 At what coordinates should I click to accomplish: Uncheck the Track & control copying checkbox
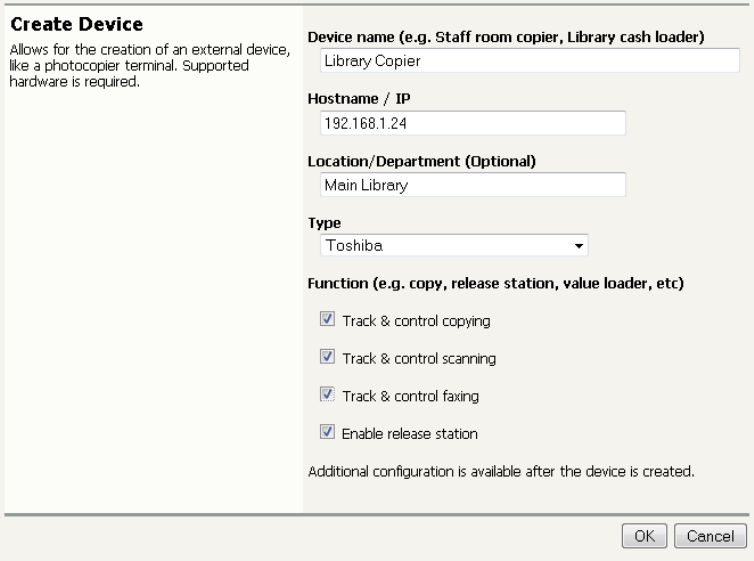326,322
